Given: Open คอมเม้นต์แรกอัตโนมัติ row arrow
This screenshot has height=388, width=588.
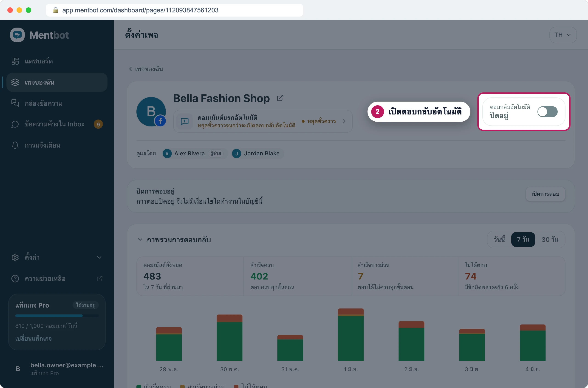Looking at the screenshot, I should pyautogui.click(x=344, y=121).
